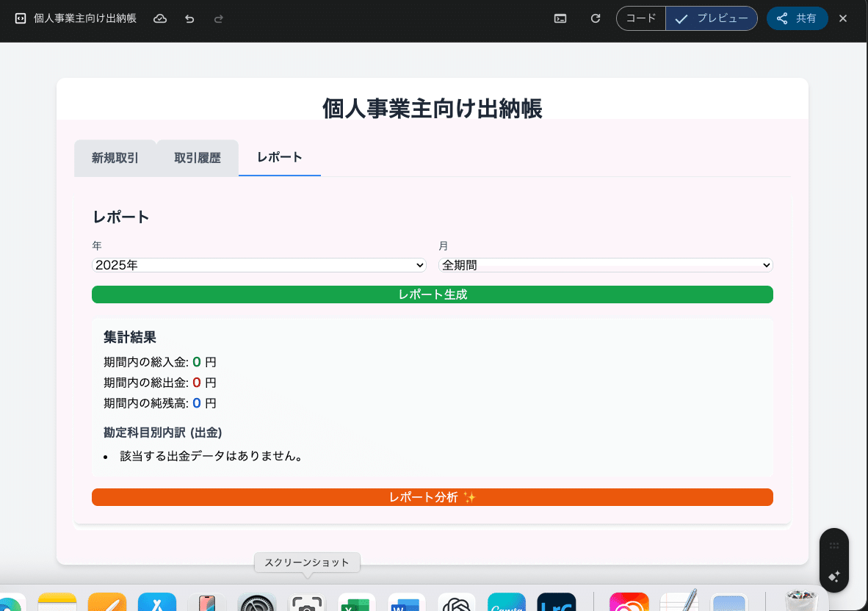The image size is (868, 611).
Task: Open the 取引履歴 tab
Action: [x=197, y=157]
